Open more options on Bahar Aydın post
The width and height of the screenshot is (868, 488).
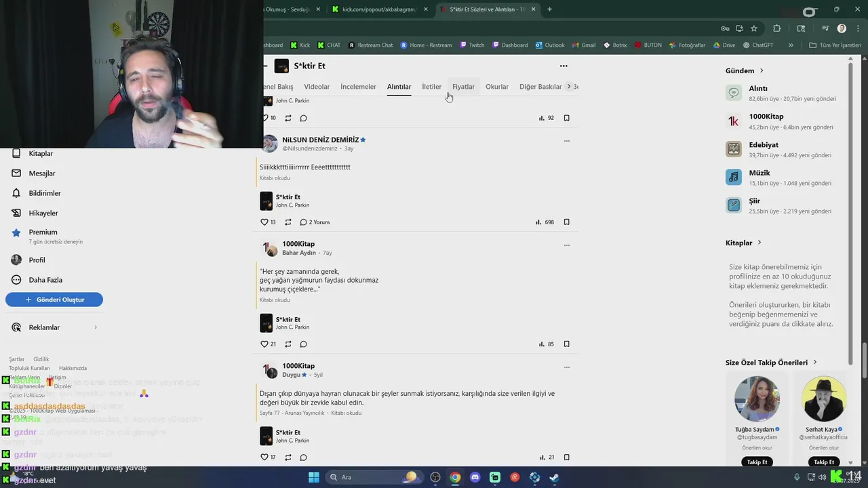point(567,245)
